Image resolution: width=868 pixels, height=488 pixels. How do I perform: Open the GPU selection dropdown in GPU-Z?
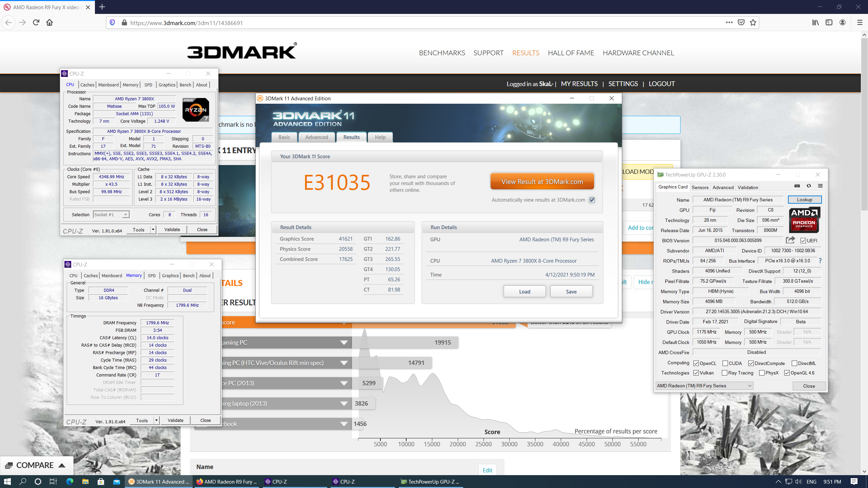(705, 386)
